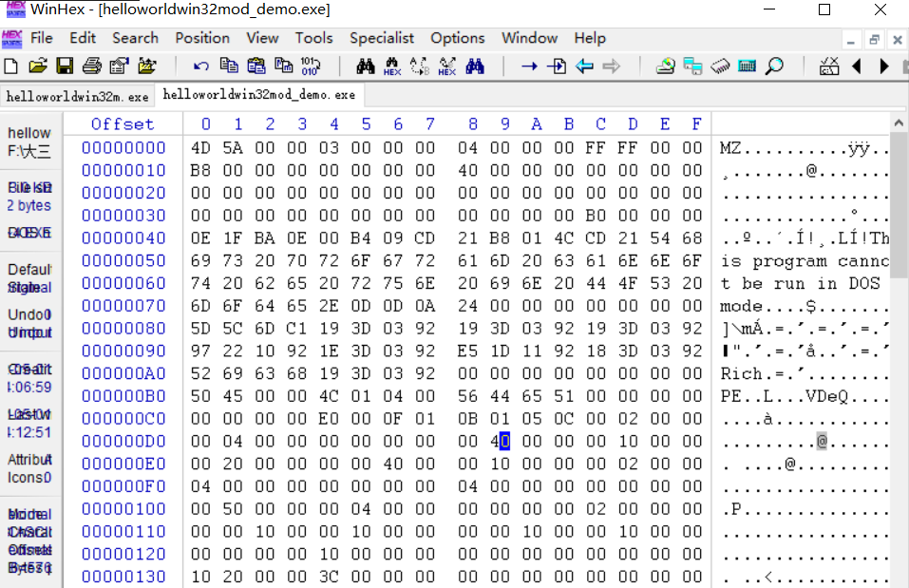
Task: Click the Find Hex Values binoculars icon
Action: click(x=392, y=66)
